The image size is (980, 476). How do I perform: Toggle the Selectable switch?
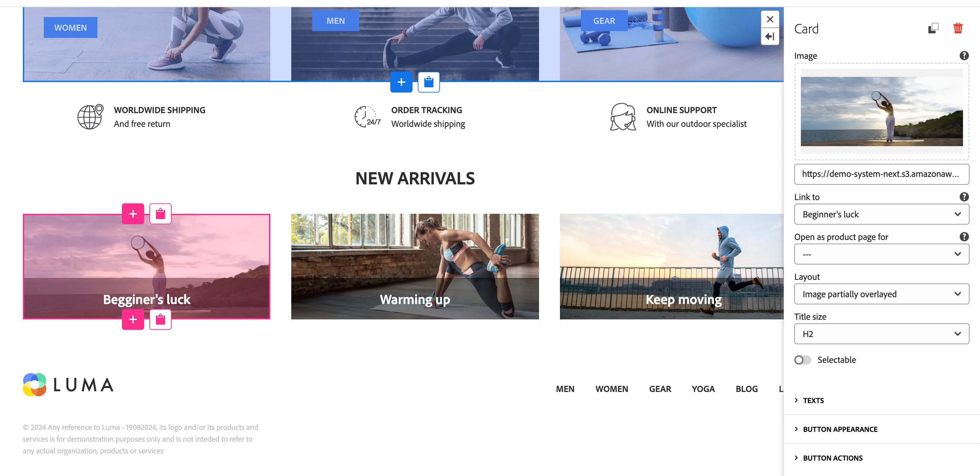802,360
